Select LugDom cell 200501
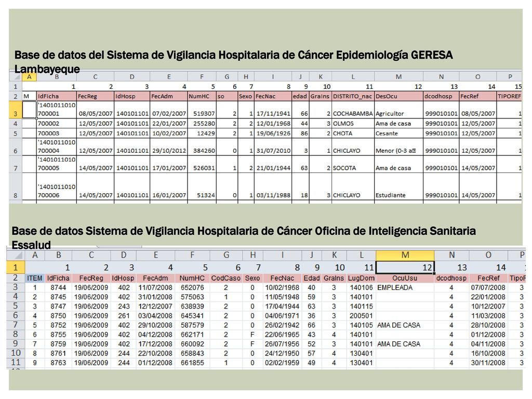Screen dimensions: 532x399 click(362, 315)
